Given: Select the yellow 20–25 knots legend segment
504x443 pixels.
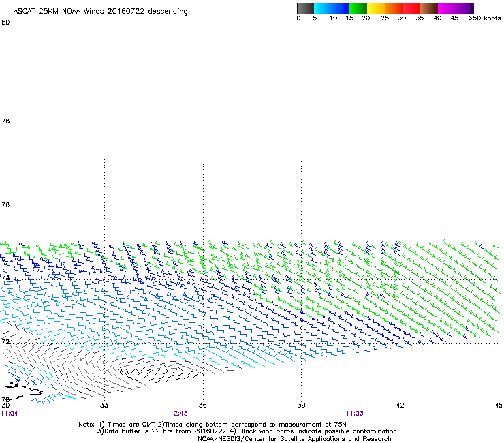Looking at the screenshot, I should pos(376,8).
